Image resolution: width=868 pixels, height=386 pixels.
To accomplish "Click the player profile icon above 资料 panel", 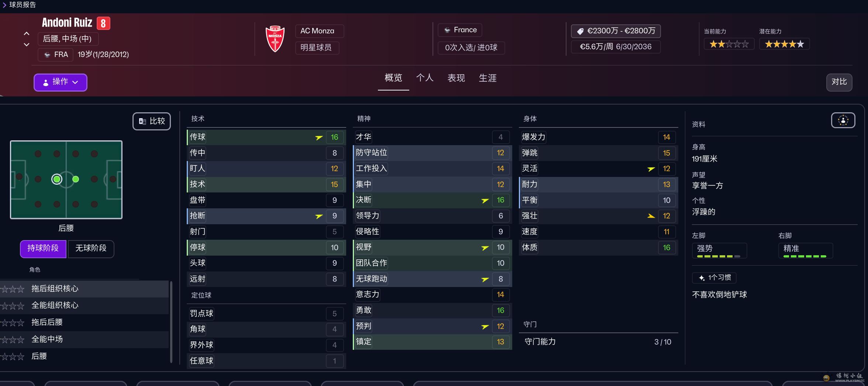I will [843, 120].
